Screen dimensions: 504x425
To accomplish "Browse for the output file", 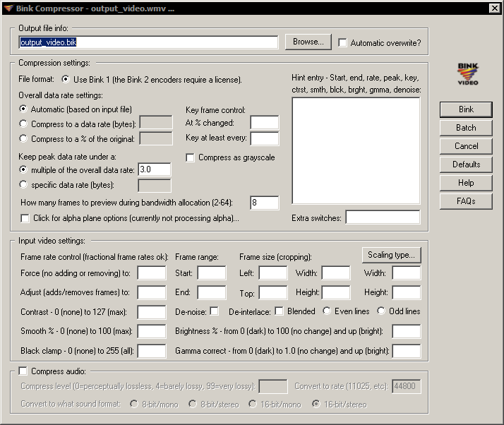I will point(308,42).
